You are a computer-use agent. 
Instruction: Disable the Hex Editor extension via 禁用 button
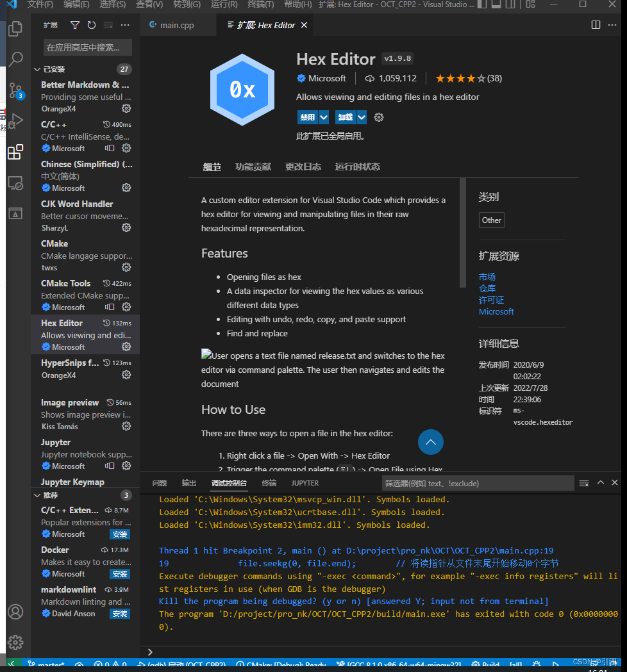308,117
